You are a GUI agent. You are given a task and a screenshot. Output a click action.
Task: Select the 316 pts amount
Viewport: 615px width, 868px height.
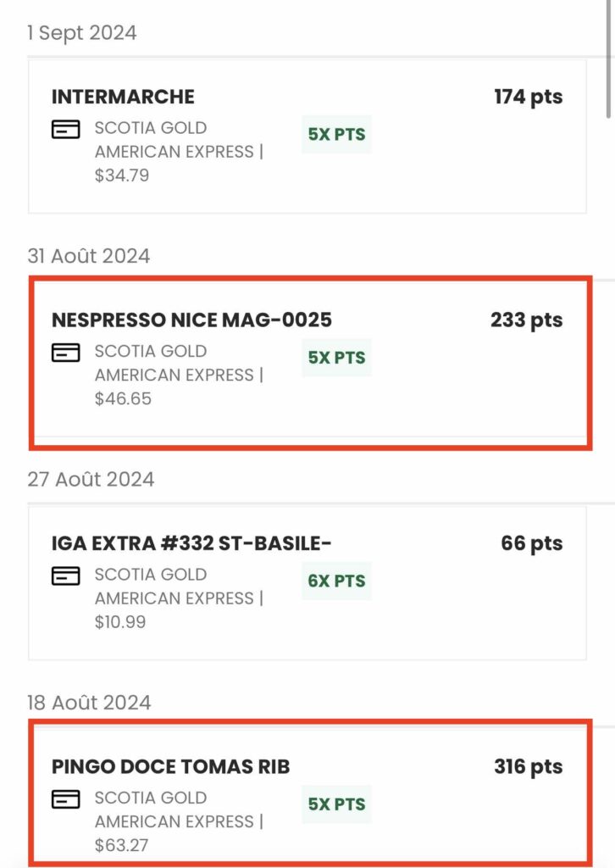point(528,767)
